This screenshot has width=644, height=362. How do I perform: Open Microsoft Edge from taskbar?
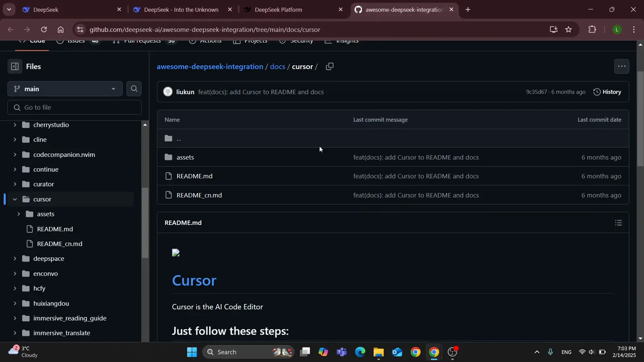point(360,352)
